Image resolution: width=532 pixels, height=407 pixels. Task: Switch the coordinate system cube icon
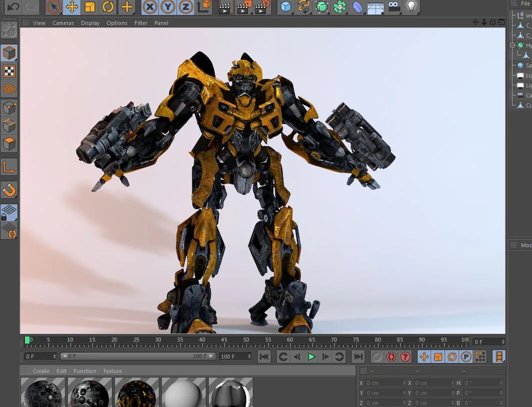[204, 7]
